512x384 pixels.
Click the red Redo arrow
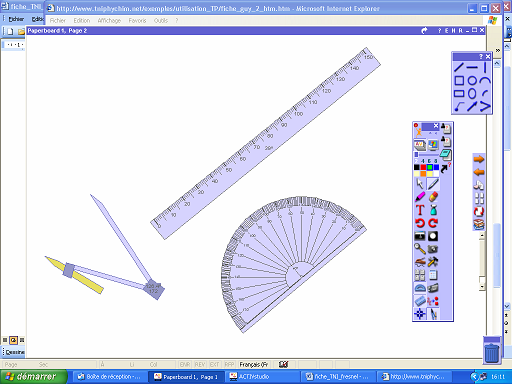pyautogui.click(x=433, y=223)
